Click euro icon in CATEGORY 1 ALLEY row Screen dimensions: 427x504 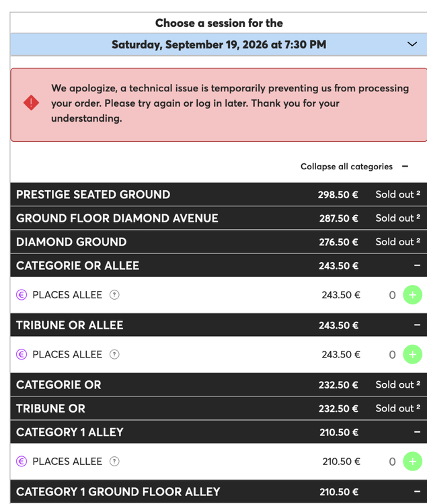pos(22,461)
